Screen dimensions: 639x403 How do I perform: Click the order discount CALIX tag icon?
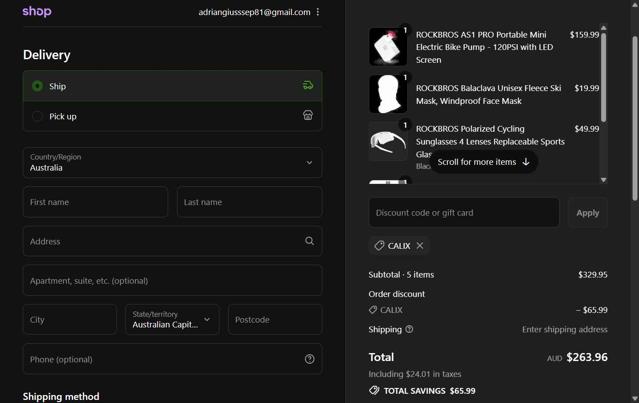pos(372,310)
